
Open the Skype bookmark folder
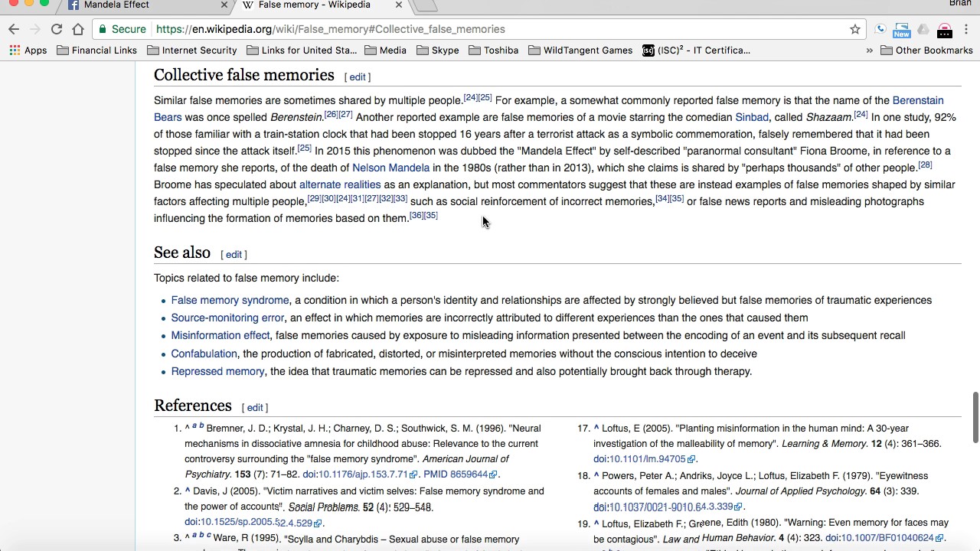[438, 51]
